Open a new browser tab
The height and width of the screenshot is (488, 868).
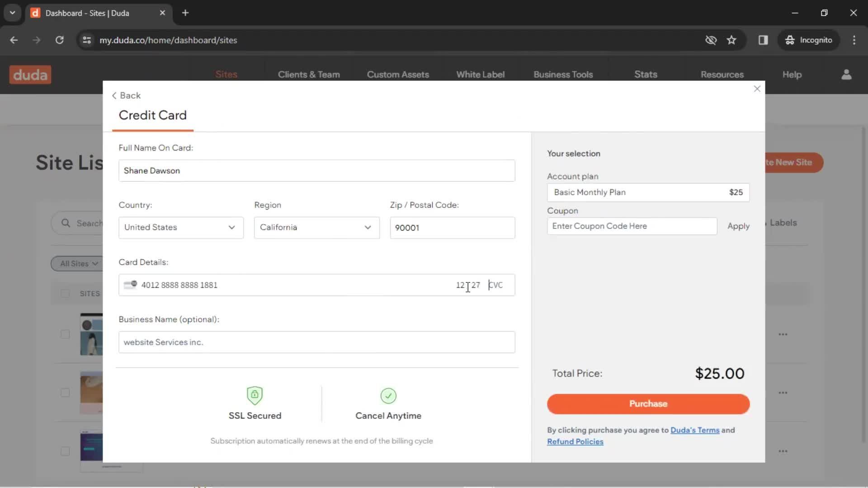[x=185, y=13]
